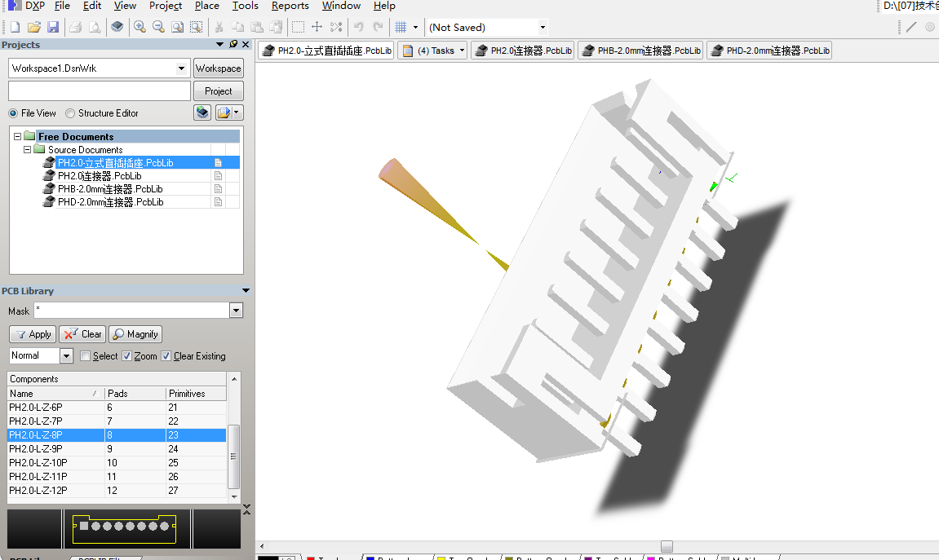Open the Place menu
The height and width of the screenshot is (560, 939).
[x=206, y=6]
